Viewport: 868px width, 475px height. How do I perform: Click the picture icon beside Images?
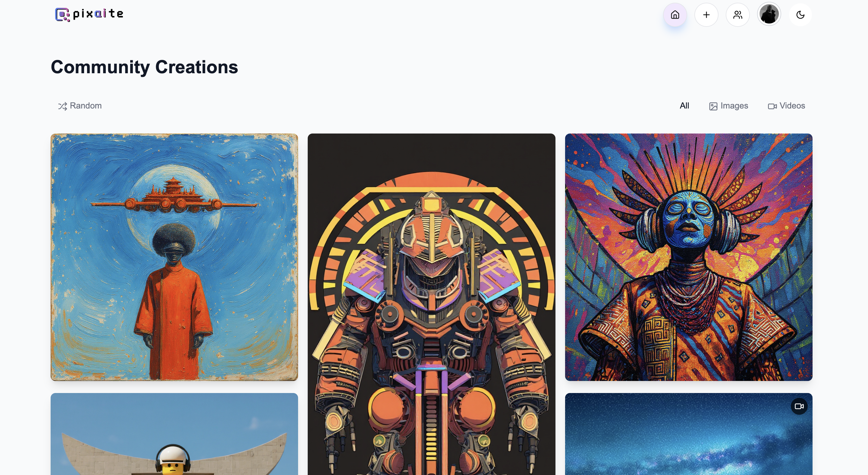point(713,106)
